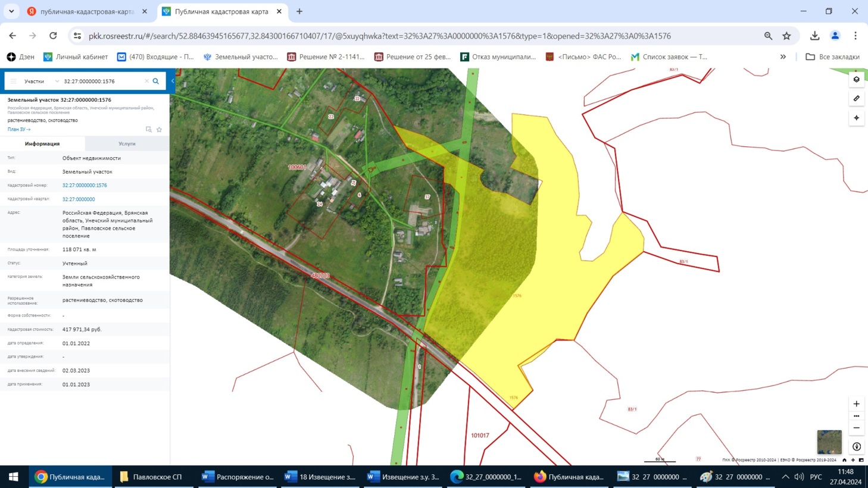Screen dimensions: 868x488
Task: Open hamburger menu in search panel
Action: (13, 82)
